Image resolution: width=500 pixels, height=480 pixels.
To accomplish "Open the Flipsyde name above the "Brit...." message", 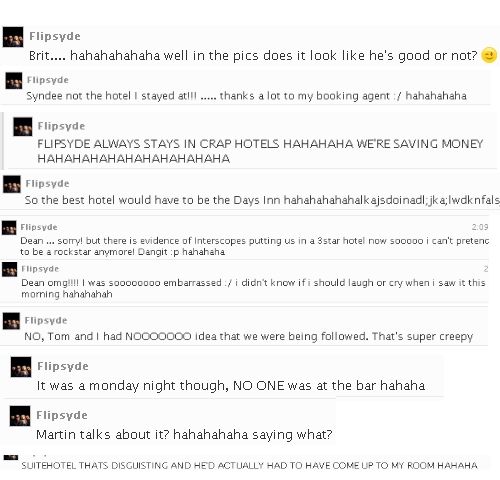I will pyautogui.click(x=55, y=36).
